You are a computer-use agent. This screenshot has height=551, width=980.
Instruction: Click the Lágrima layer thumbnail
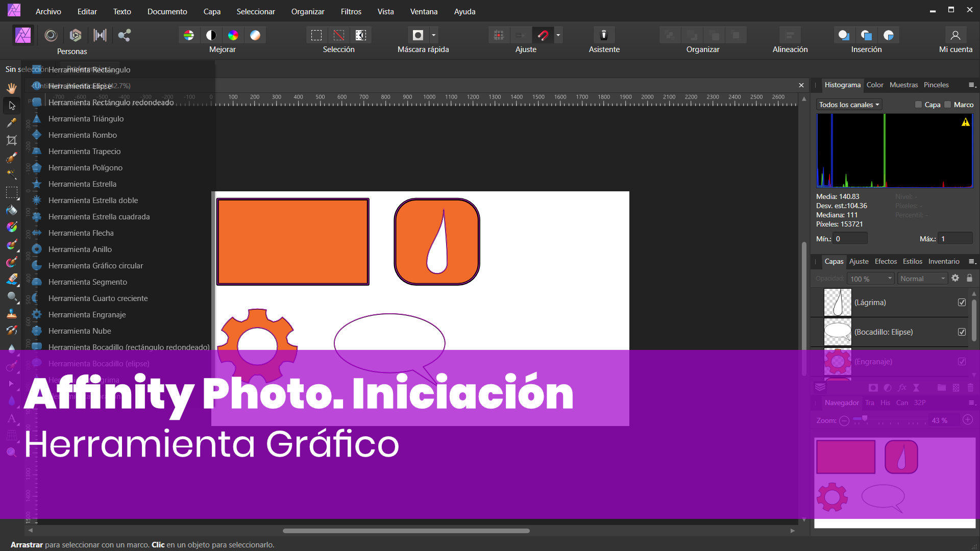pos(838,303)
